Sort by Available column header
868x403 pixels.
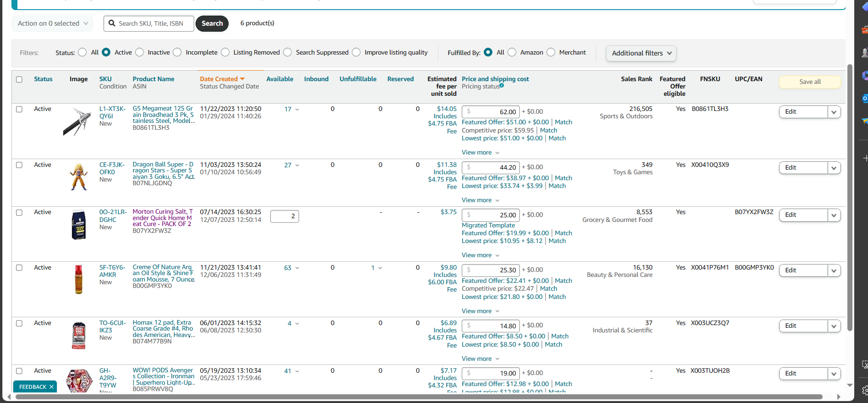point(280,79)
